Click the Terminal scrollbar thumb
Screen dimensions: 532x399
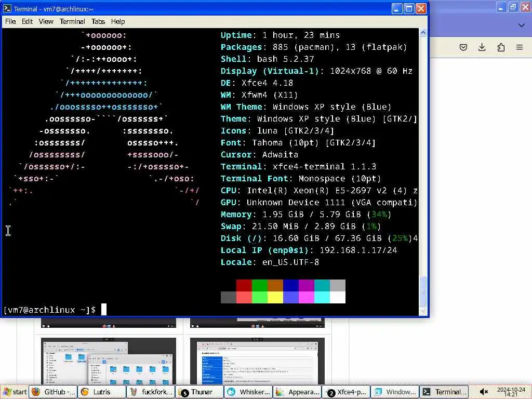[423, 291]
